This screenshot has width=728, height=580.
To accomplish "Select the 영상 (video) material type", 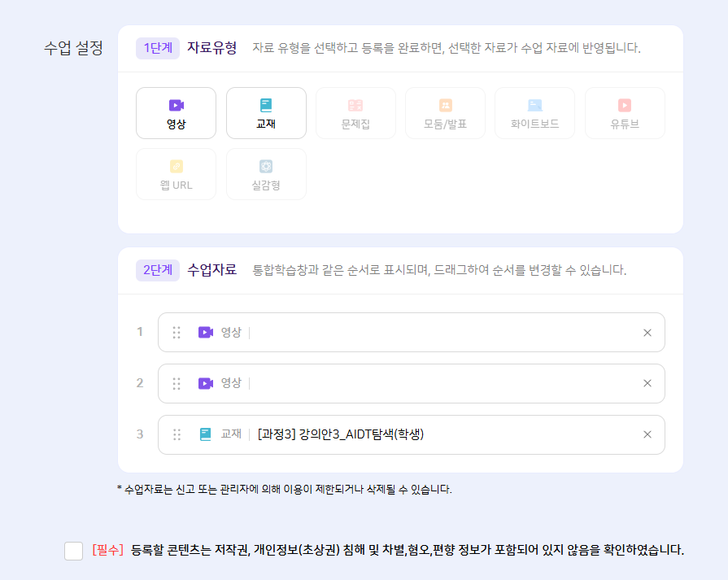I will (176, 113).
